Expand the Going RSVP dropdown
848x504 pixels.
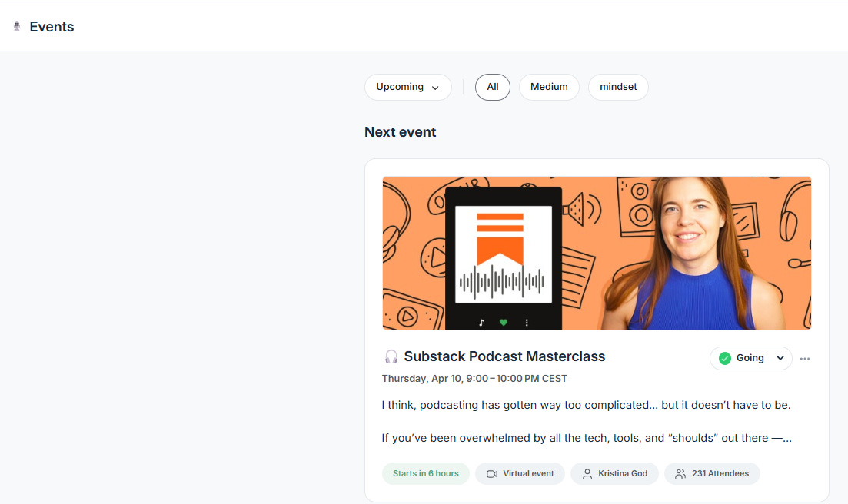coord(750,358)
